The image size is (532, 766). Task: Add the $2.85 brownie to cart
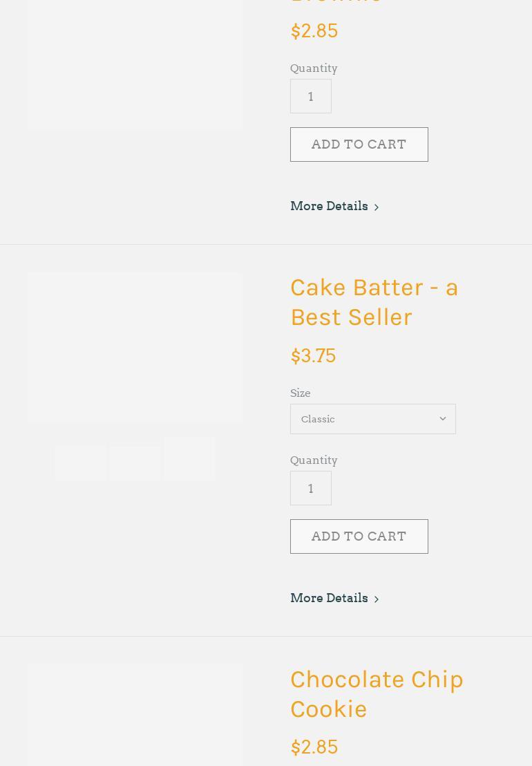tap(359, 144)
